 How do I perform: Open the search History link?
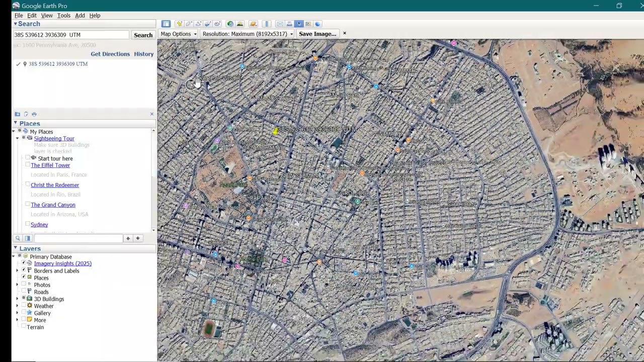click(x=144, y=54)
